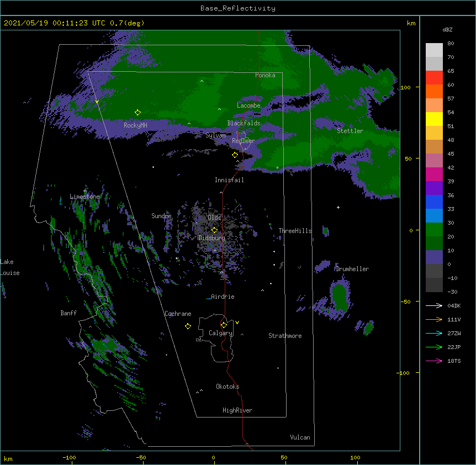
Task: Select the yellow 51-54 dBZ color swatch
Action: tap(434, 119)
